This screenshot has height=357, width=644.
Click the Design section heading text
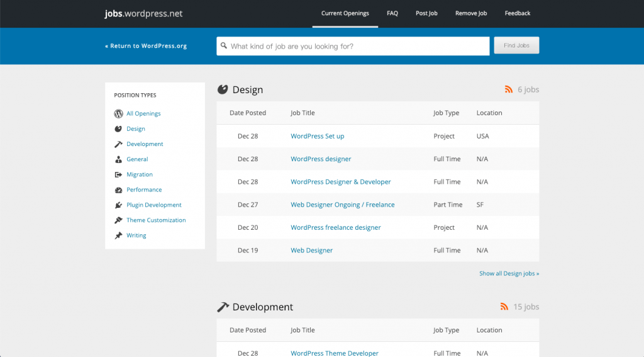click(248, 89)
